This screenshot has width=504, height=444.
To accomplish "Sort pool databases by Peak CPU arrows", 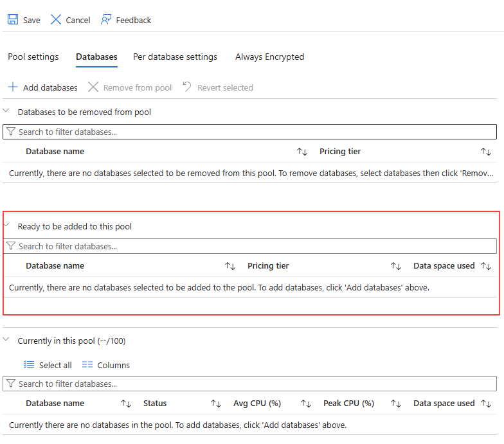I will coord(396,404).
